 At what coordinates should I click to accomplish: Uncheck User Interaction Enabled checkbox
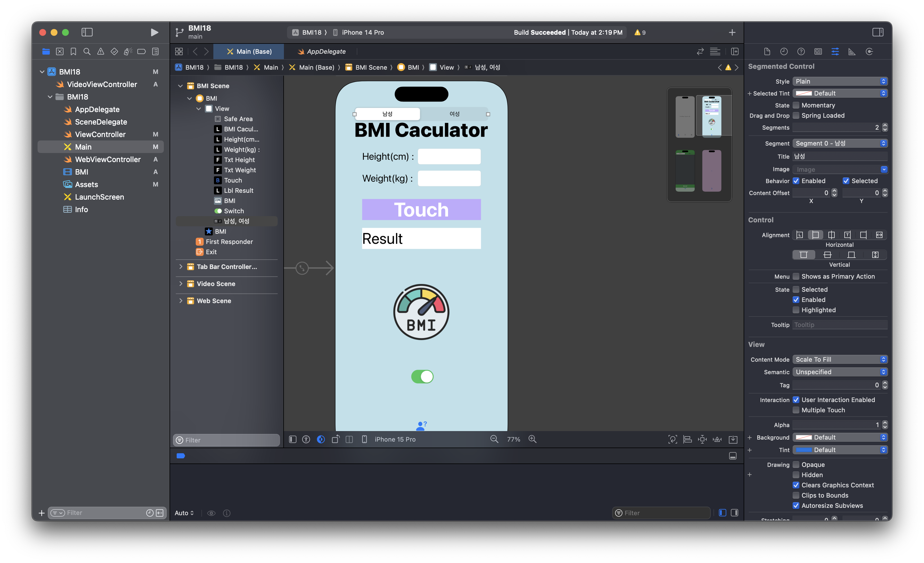[x=796, y=400]
